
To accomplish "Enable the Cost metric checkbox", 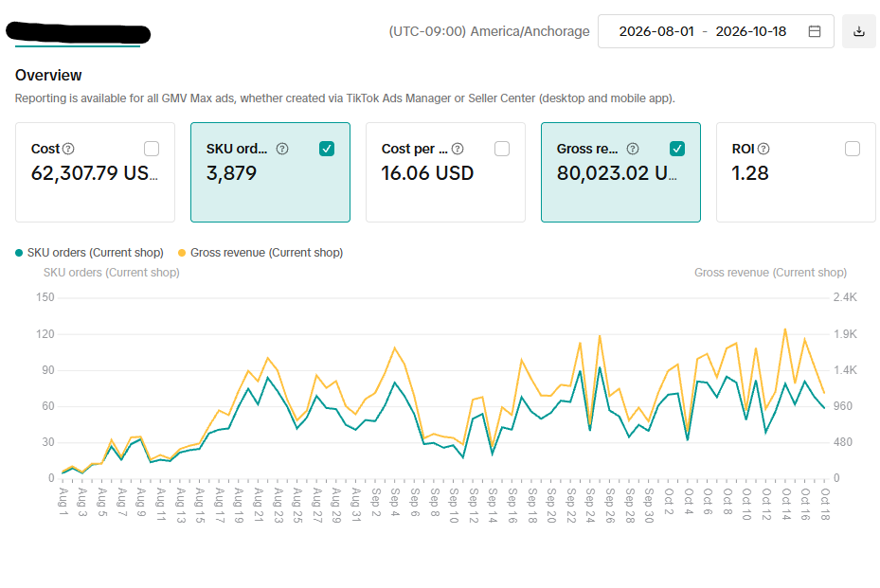I will click(x=152, y=149).
